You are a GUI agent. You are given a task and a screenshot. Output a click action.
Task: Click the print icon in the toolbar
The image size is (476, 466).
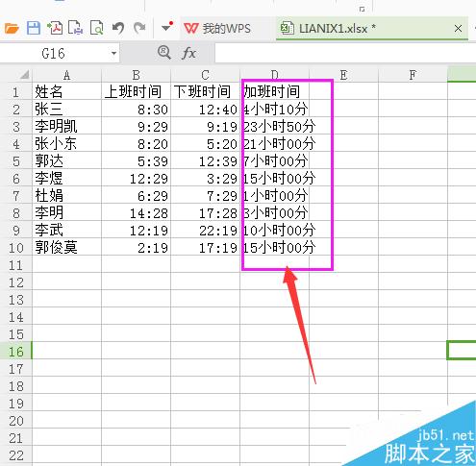[76, 28]
